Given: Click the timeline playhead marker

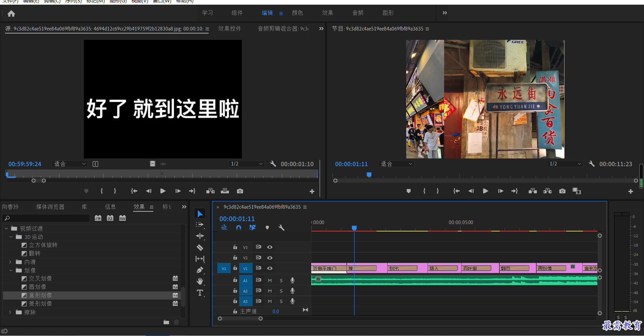Looking at the screenshot, I should coord(354,228).
